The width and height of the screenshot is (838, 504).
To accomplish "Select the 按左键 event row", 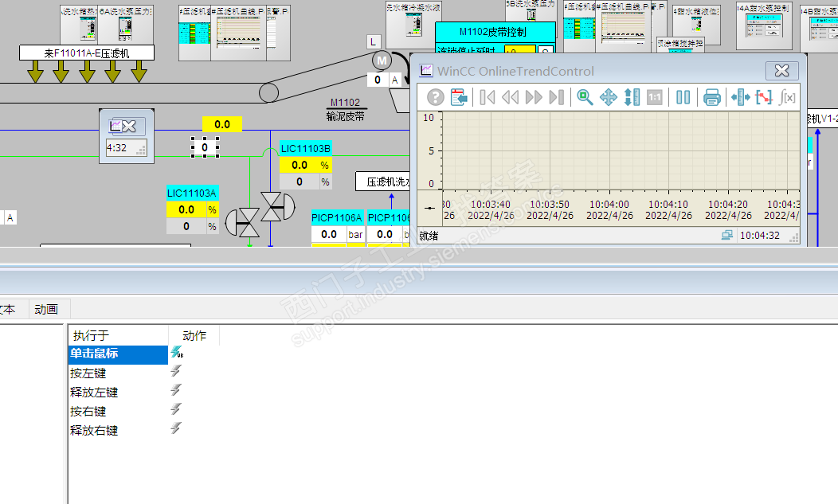I will point(118,373).
